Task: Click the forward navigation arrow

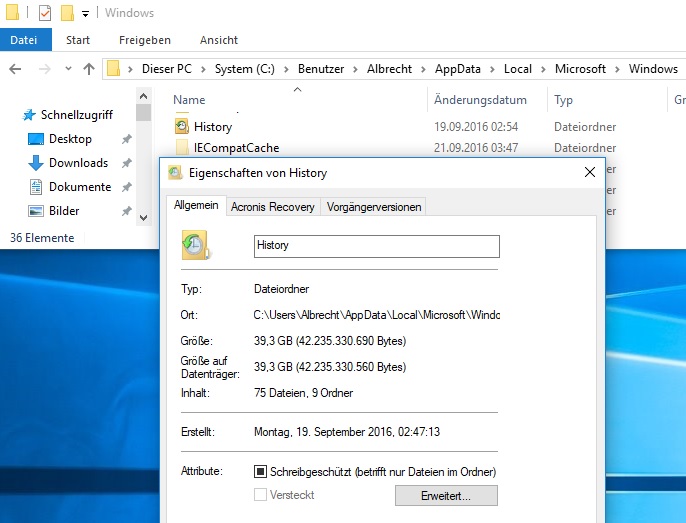Action: click(45, 69)
